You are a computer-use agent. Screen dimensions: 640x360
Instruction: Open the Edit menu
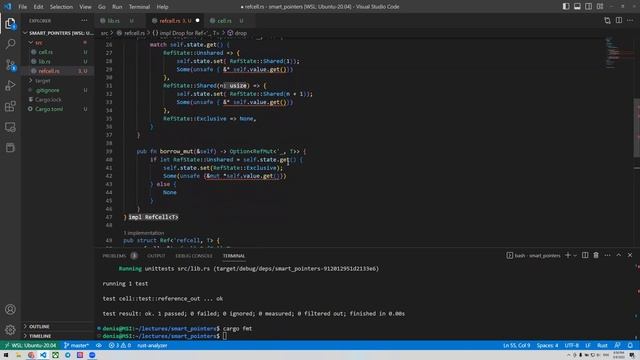(x=38, y=7)
